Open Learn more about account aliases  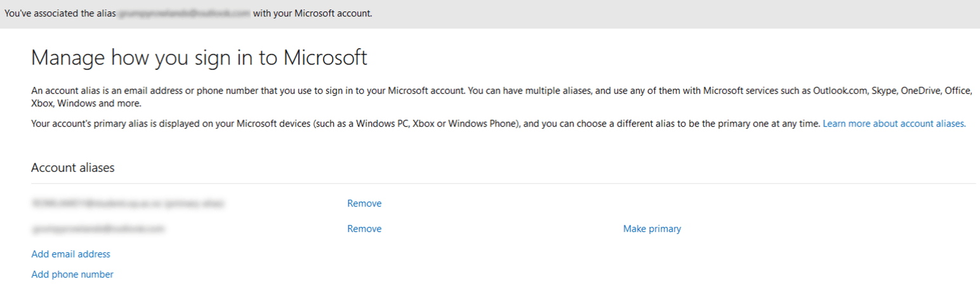(x=894, y=124)
